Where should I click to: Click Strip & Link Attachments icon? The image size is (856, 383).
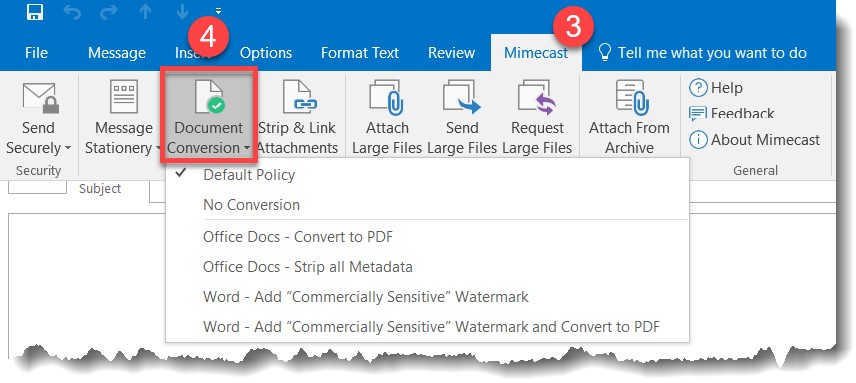click(299, 96)
